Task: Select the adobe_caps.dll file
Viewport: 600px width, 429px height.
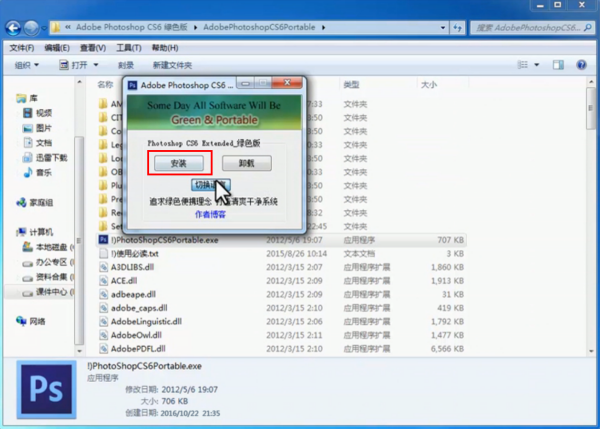Action: [139, 308]
